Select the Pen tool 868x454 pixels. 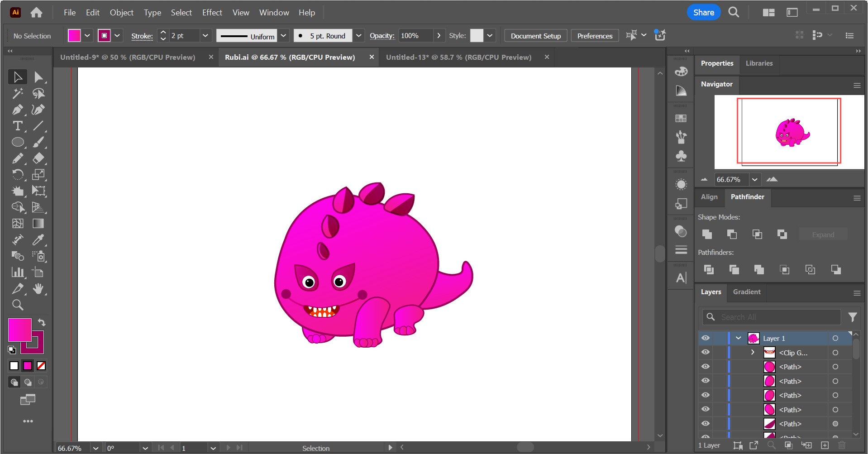pyautogui.click(x=18, y=110)
